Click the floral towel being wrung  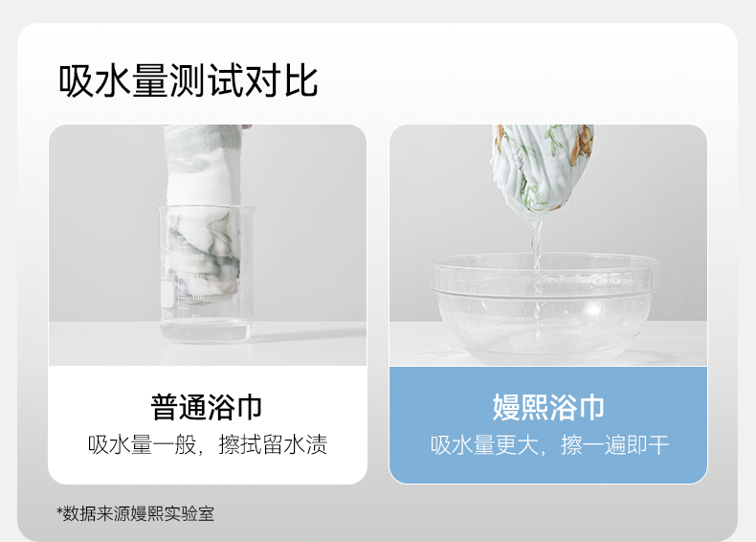(542, 169)
